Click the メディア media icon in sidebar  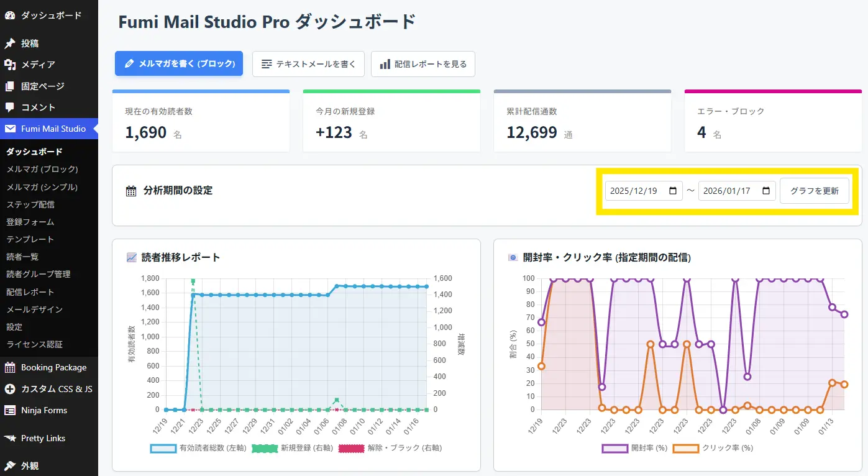tap(10, 65)
